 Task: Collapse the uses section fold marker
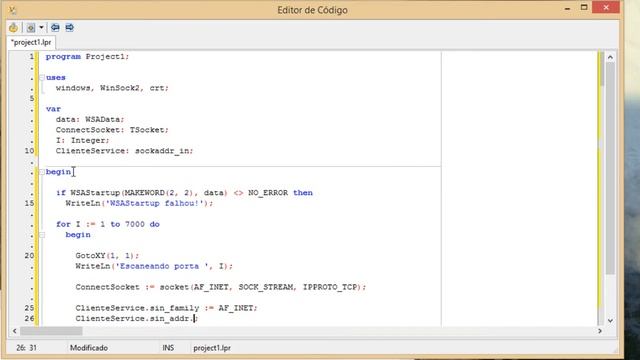tap(42, 78)
